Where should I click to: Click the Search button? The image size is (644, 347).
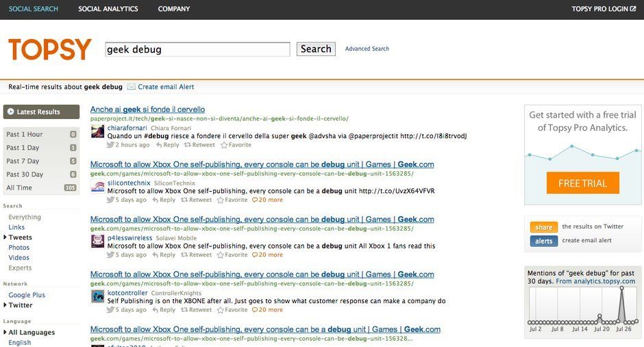pyautogui.click(x=316, y=49)
